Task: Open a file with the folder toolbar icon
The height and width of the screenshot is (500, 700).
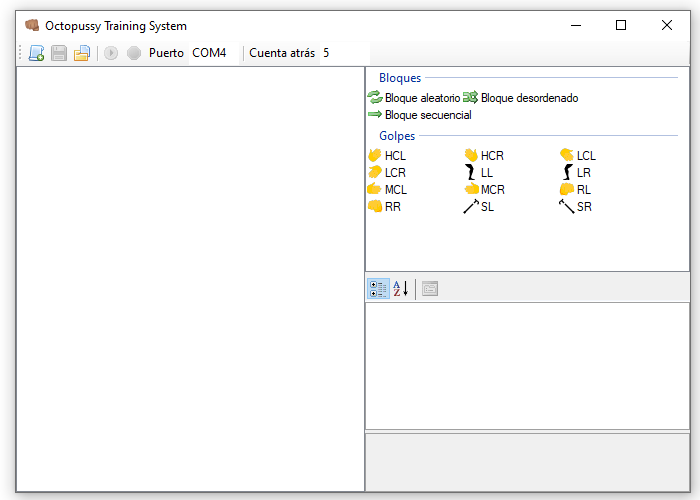Action: tap(82, 53)
